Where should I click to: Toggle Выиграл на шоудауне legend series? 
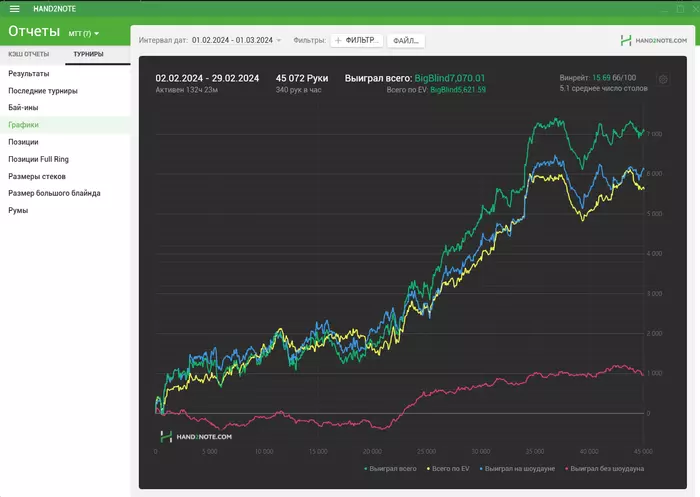(517, 468)
